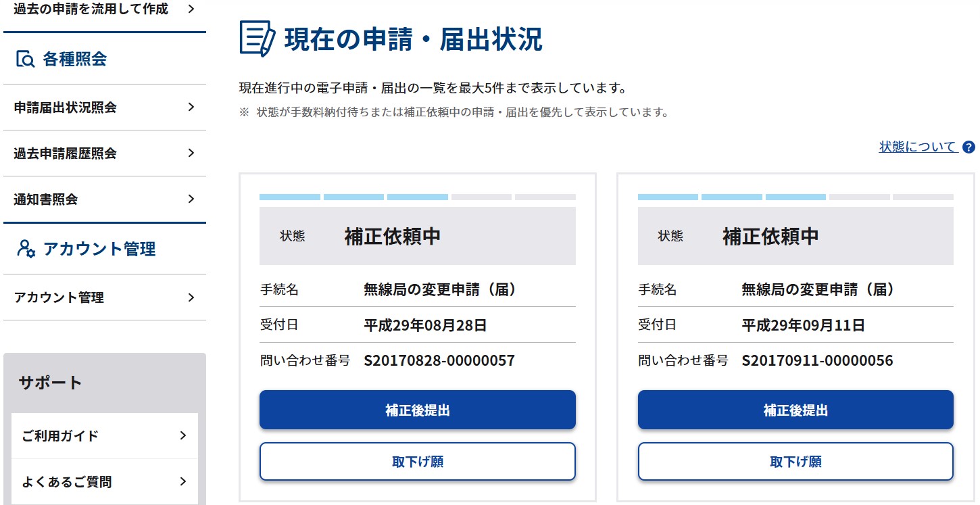Click 取下げ願 for the 08月28日 application

coord(417,462)
